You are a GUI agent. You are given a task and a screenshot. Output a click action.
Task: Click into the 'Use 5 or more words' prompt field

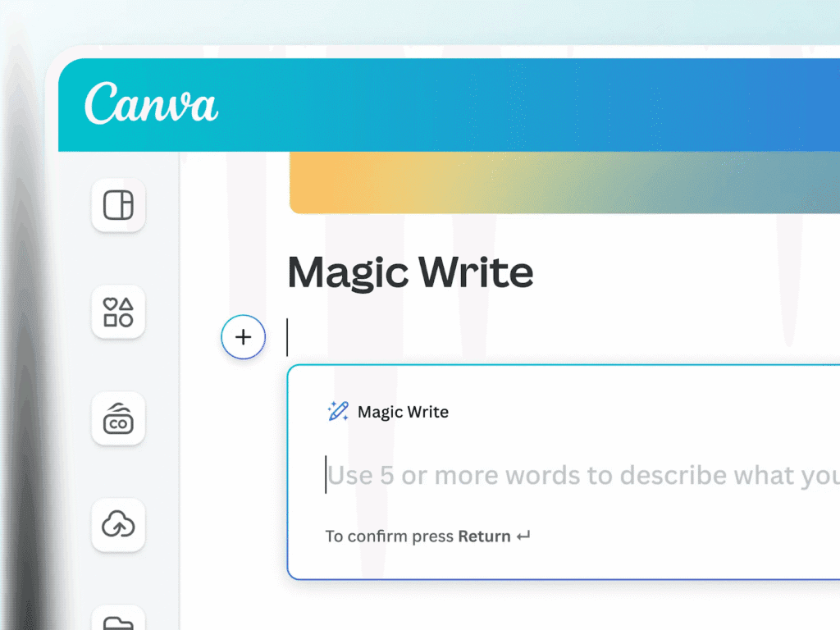[582, 475]
